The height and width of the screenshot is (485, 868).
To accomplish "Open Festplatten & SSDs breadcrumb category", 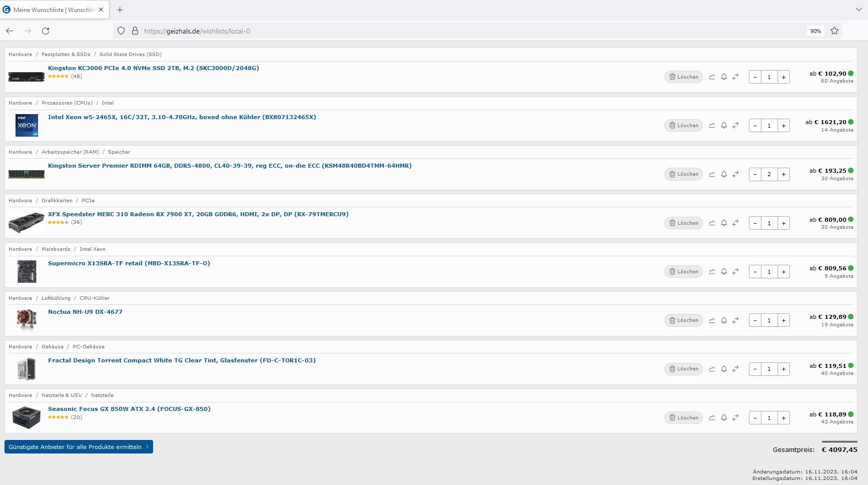I will coord(66,54).
